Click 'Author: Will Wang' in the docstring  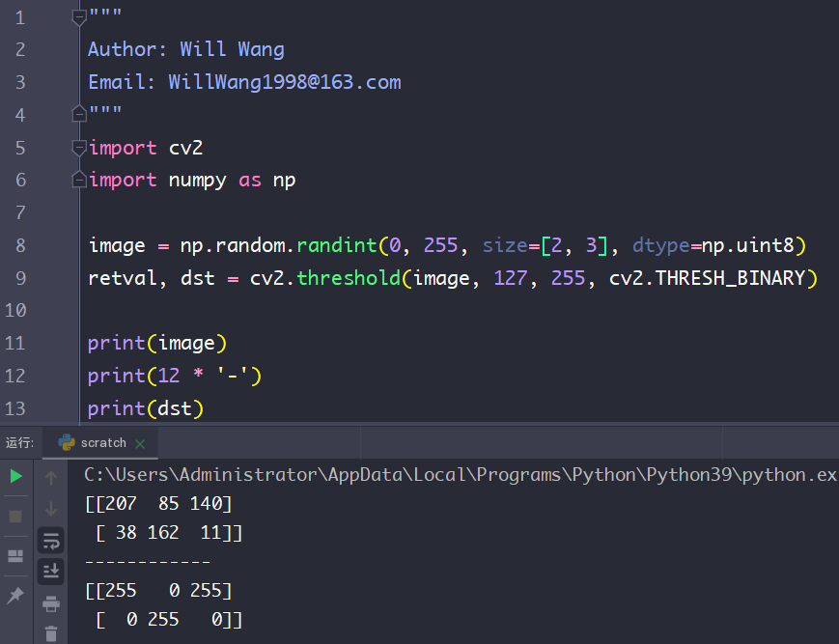[x=186, y=50]
